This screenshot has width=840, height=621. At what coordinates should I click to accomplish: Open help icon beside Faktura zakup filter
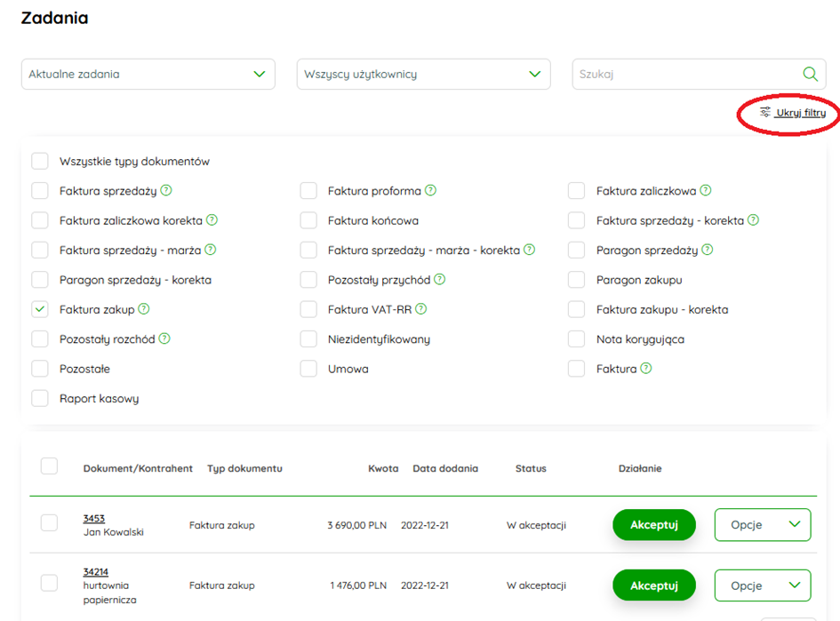tap(144, 309)
